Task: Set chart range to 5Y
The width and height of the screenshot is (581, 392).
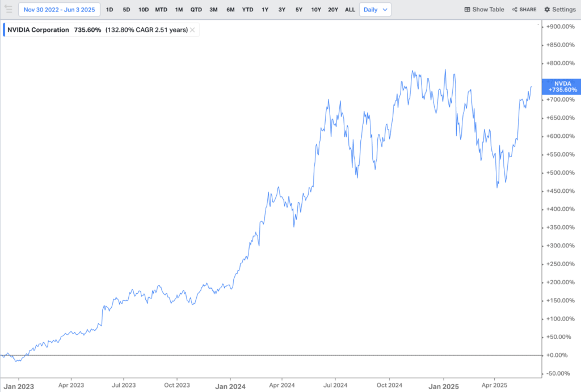Action: pyautogui.click(x=298, y=10)
